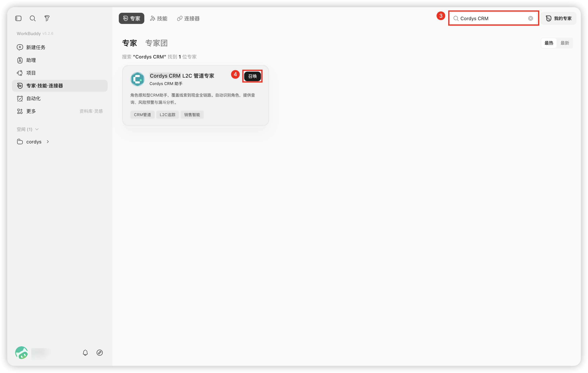Image resolution: width=588 pixels, height=373 pixels.
Task: Click the search magnifier in the field
Action: click(456, 18)
